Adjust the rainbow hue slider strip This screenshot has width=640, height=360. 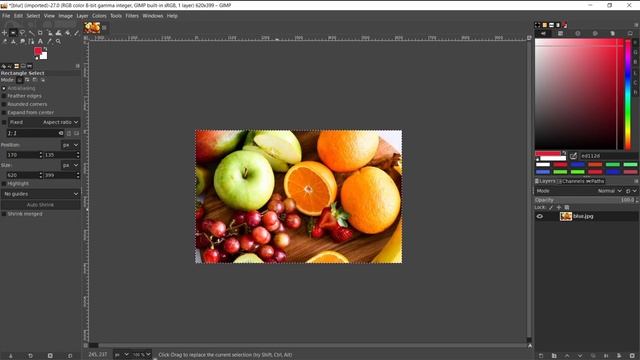[628, 94]
